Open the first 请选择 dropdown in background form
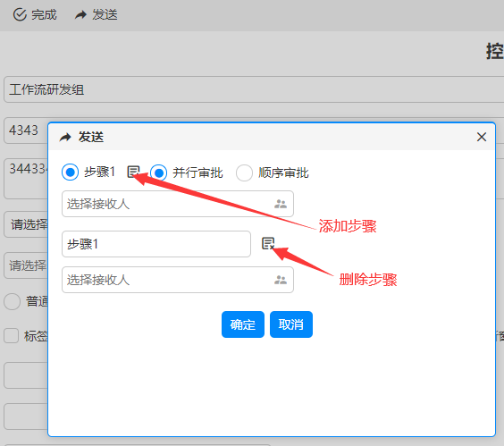Image resolution: width=504 pixels, height=446 pixels. (26, 224)
